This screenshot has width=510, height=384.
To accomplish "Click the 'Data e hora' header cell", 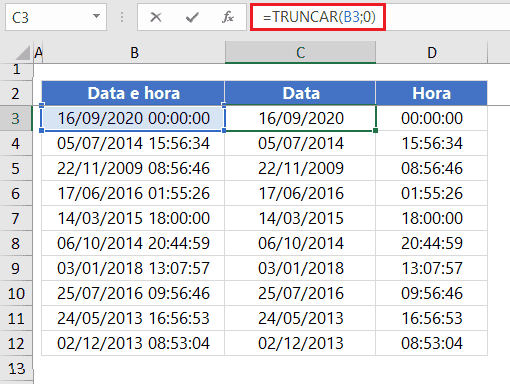I will click(x=133, y=93).
